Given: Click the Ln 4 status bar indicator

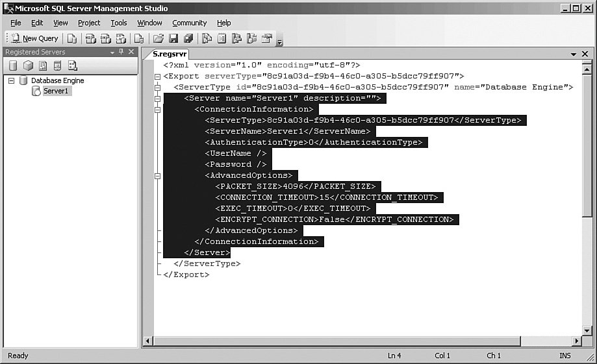Looking at the screenshot, I should (x=394, y=356).
